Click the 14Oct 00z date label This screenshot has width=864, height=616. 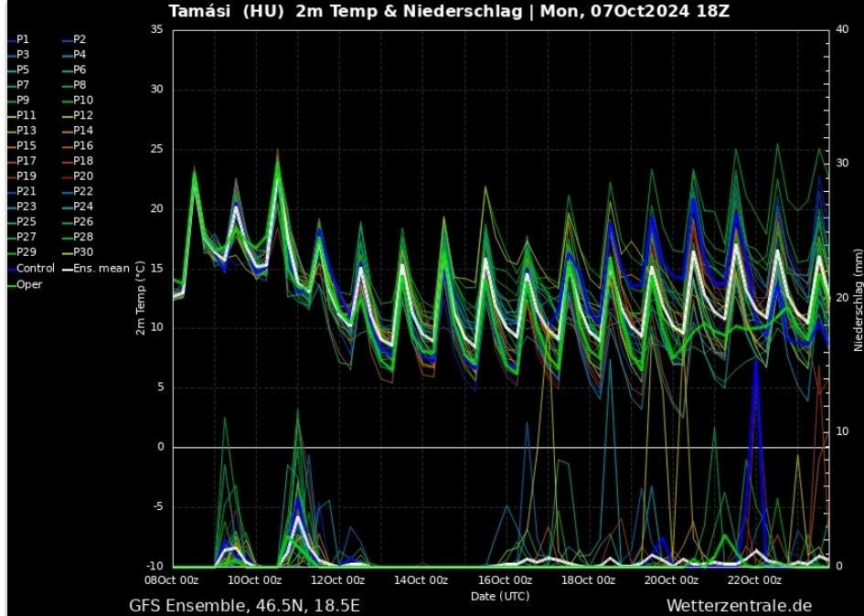[421, 580]
